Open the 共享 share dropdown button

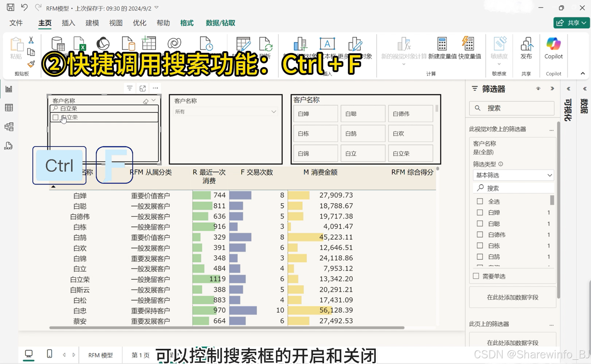[x=571, y=23]
